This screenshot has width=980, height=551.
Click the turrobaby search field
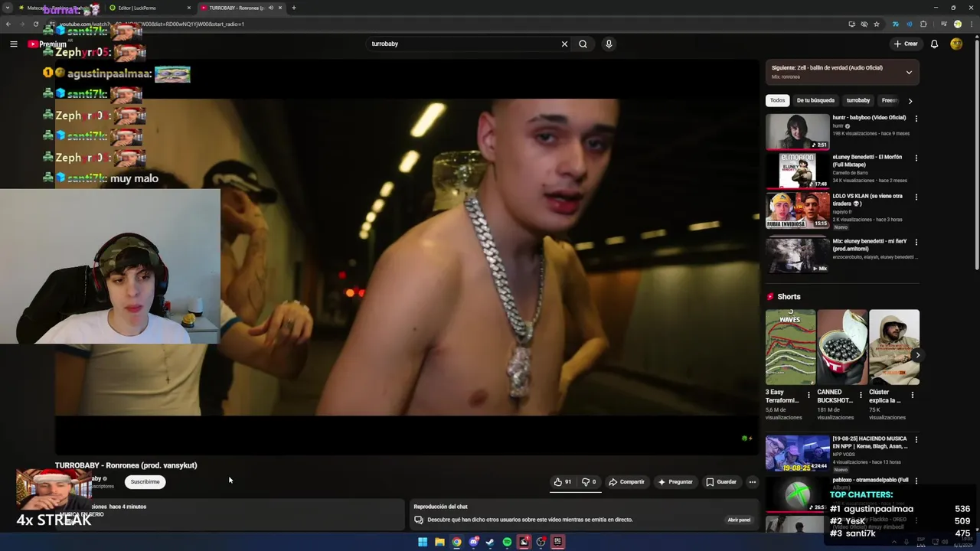(x=463, y=44)
